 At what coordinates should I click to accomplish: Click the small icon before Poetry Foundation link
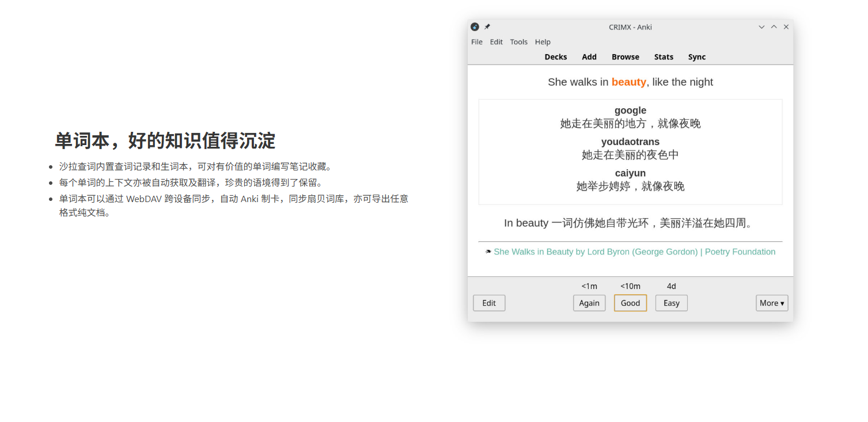(488, 252)
